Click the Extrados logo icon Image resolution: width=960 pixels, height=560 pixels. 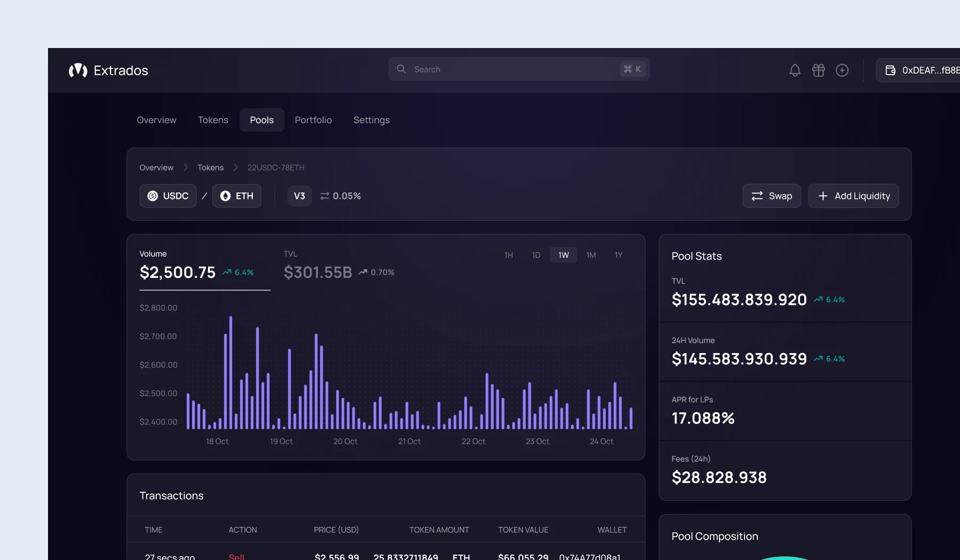78,70
